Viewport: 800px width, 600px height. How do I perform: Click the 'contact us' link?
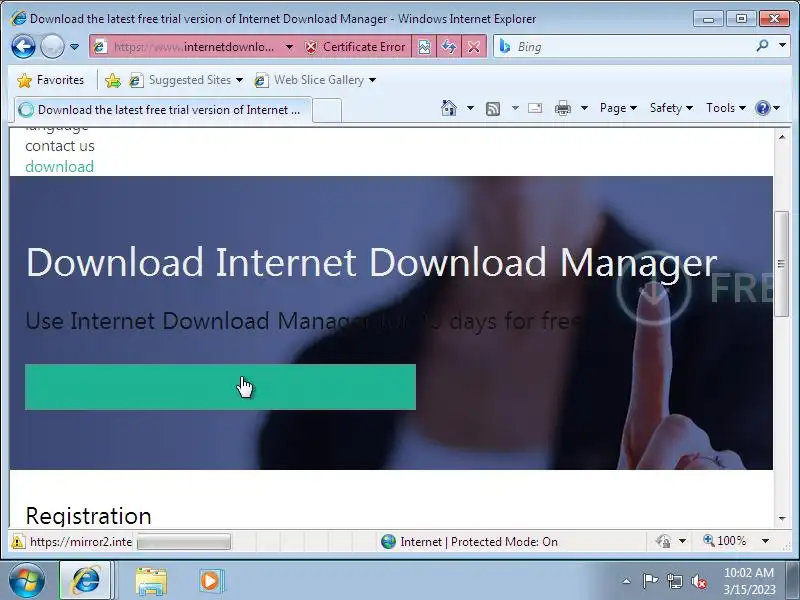(60, 146)
